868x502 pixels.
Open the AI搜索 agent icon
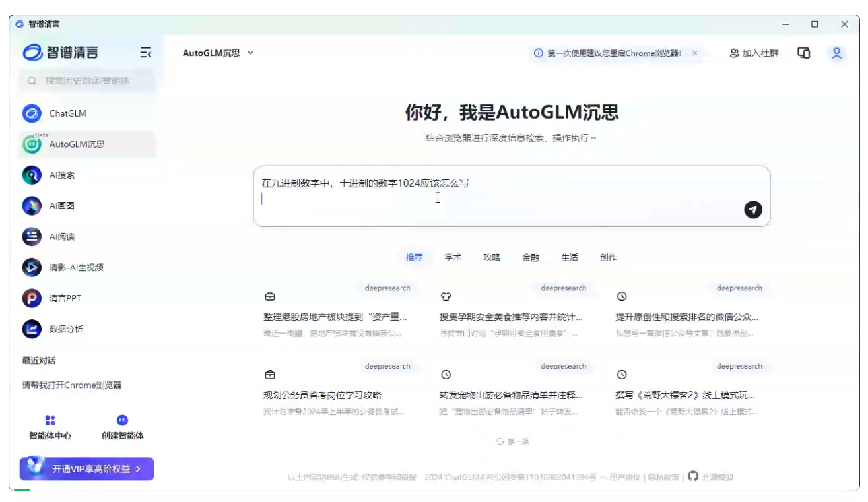(x=32, y=175)
